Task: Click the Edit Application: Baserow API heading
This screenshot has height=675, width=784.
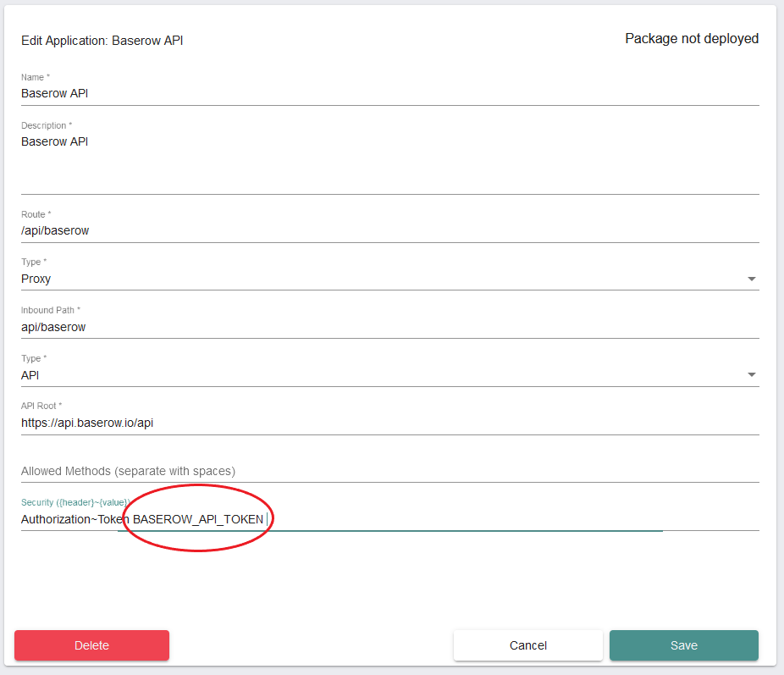Action: point(102,41)
